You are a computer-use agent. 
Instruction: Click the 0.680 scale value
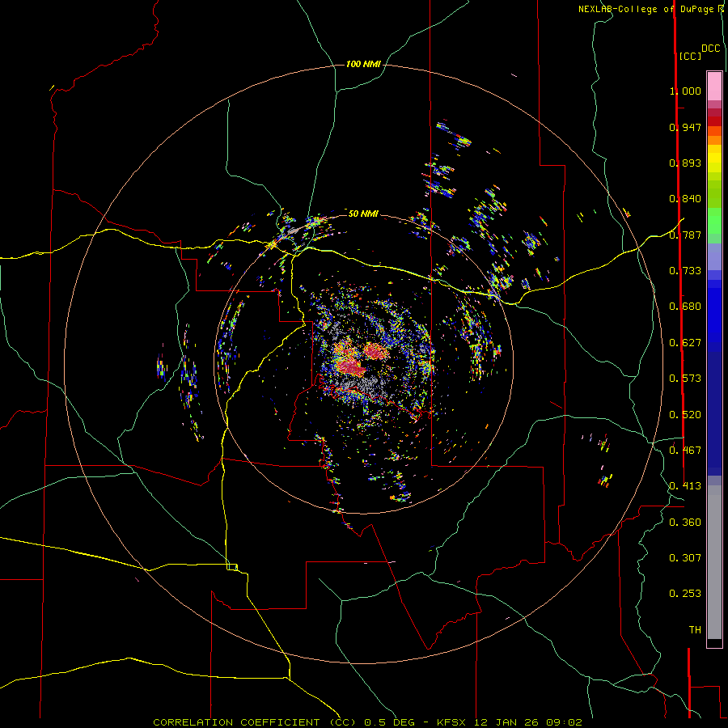click(685, 307)
